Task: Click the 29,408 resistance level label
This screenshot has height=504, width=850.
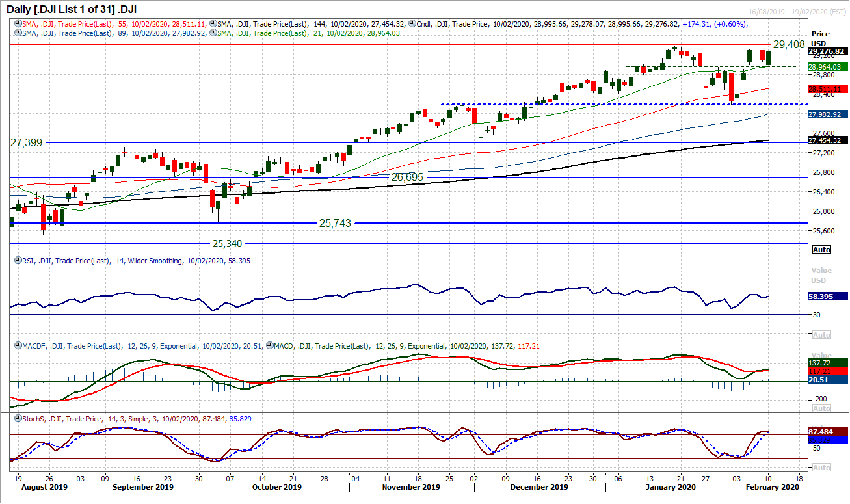Action: point(790,44)
